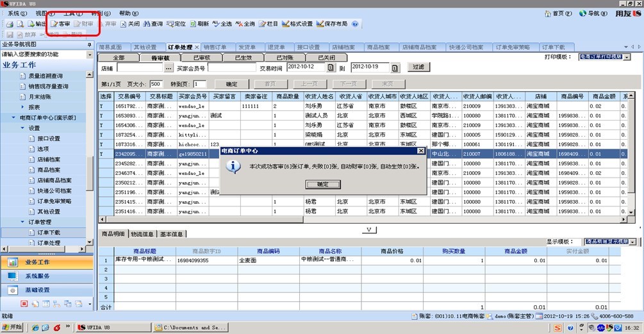Open 导航 navigation top right
Image resolution: width=644 pixels, height=334 pixels.
tap(593, 13)
